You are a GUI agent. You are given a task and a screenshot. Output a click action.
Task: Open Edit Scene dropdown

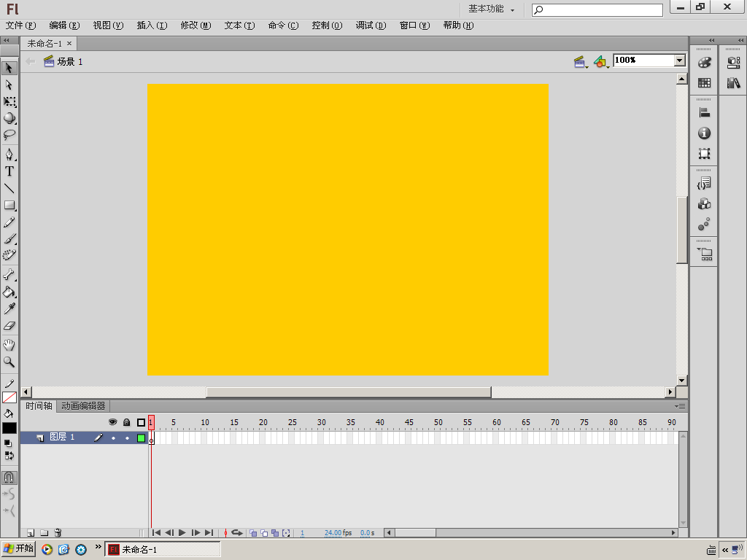(x=580, y=62)
